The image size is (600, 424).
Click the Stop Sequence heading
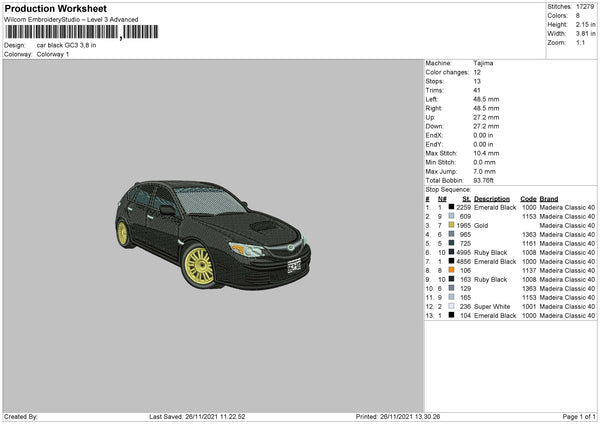[447, 188]
